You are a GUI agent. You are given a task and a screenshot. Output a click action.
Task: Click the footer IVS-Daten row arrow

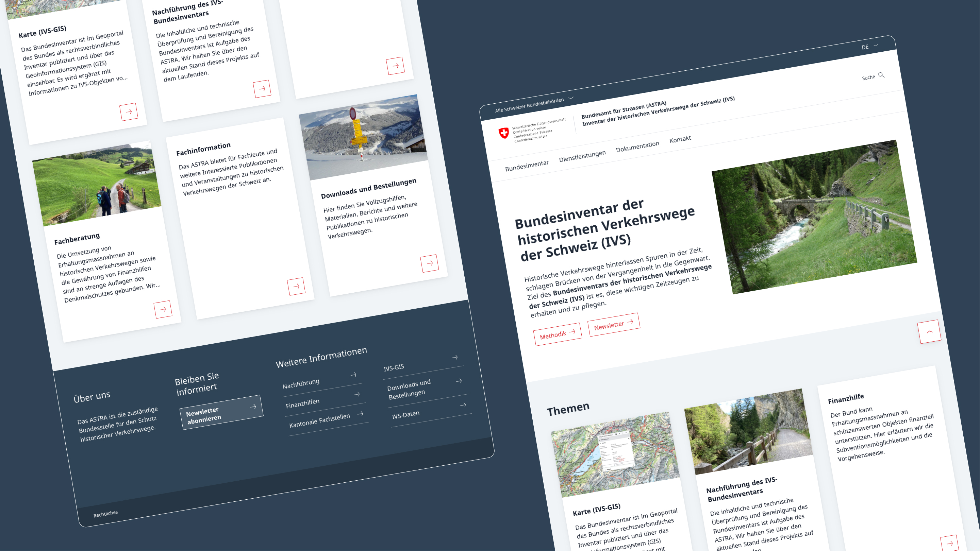463,405
